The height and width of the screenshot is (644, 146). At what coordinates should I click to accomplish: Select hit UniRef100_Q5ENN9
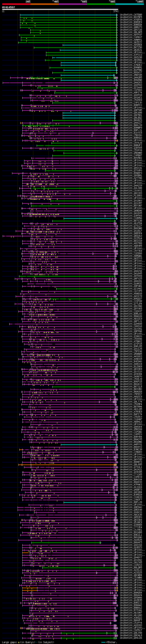tap(131, 153)
